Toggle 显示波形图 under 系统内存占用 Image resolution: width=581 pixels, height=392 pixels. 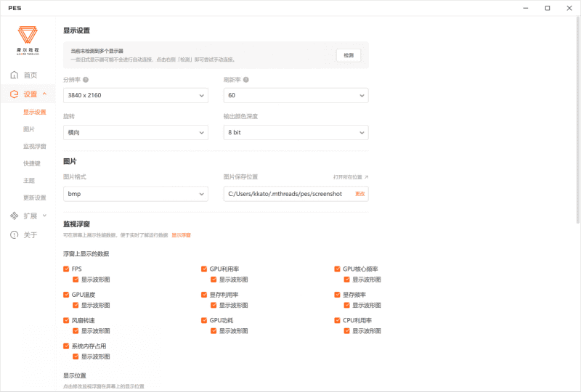coord(76,356)
